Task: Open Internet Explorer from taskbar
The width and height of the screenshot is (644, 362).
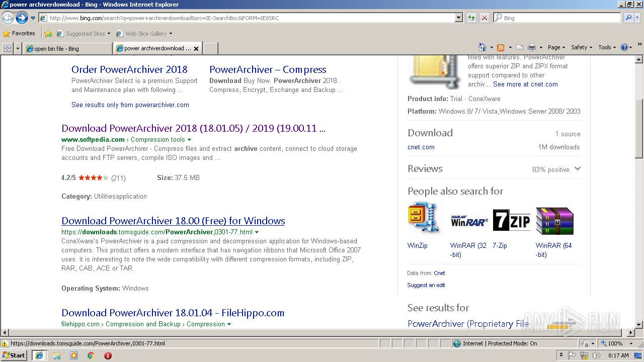Action: 39,355
